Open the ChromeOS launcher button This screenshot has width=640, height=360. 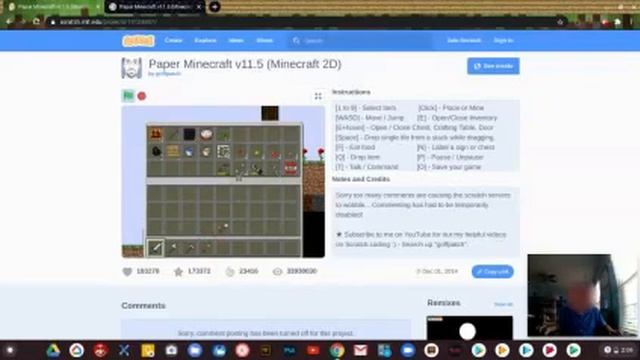pyautogui.click(x=11, y=350)
